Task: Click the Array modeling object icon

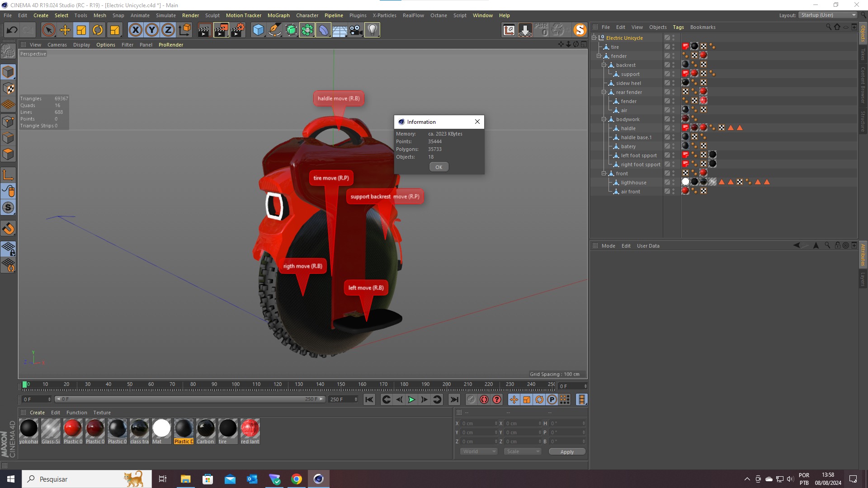Action: pos(307,30)
